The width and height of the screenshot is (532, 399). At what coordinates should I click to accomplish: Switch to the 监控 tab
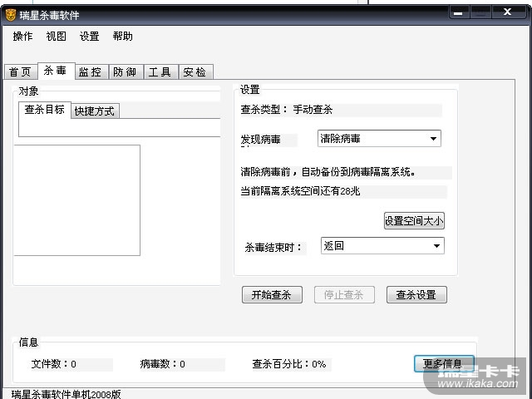[91, 72]
